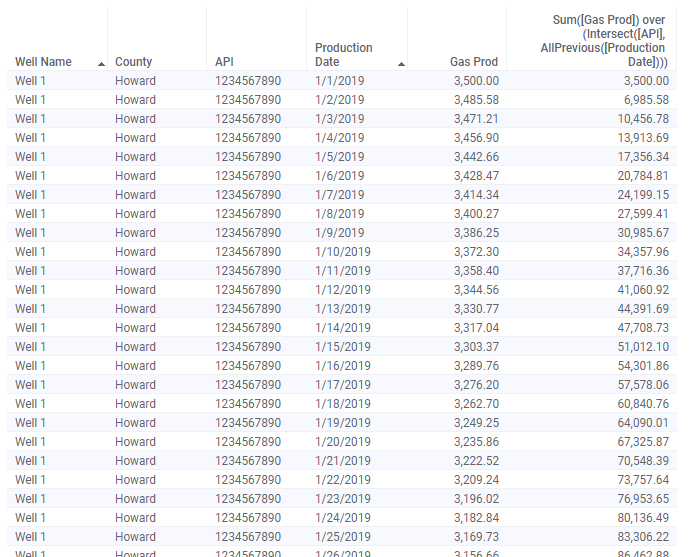Viewport: 691px width, 557px height.
Task: Select cumulative sum cell 80,136.49
Action: pyautogui.click(x=643, y=517)
